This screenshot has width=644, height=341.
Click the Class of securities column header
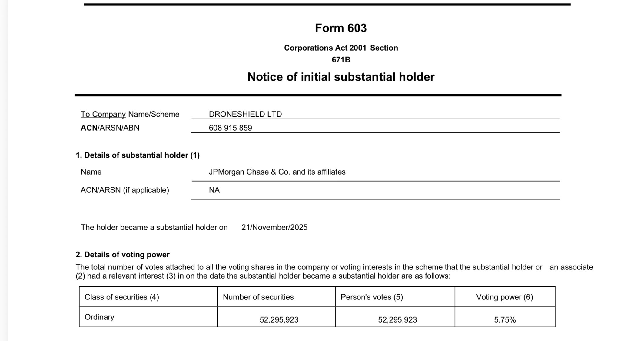[122, 297]
